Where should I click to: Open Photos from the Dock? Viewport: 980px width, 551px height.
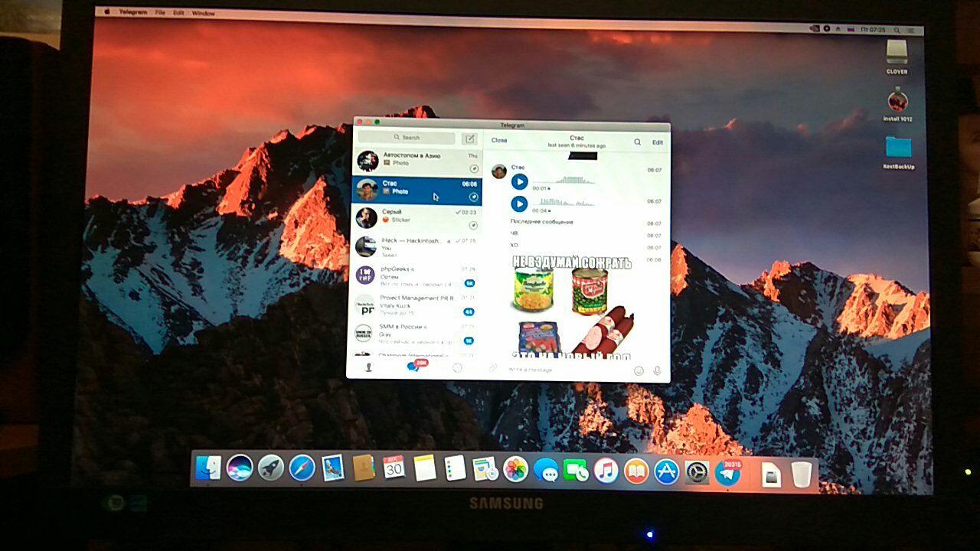(x=515, y=469)
